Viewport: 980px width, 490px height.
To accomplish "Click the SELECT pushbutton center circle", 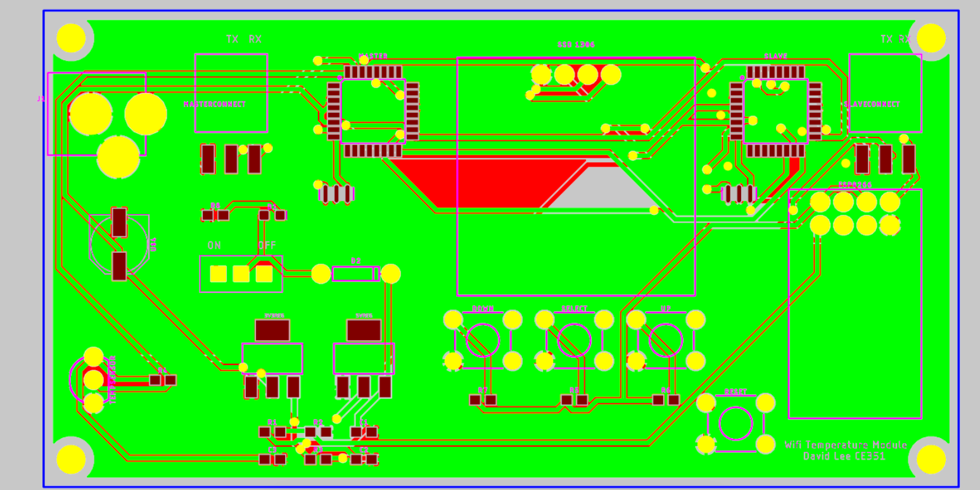I will (x=574, y=340).
